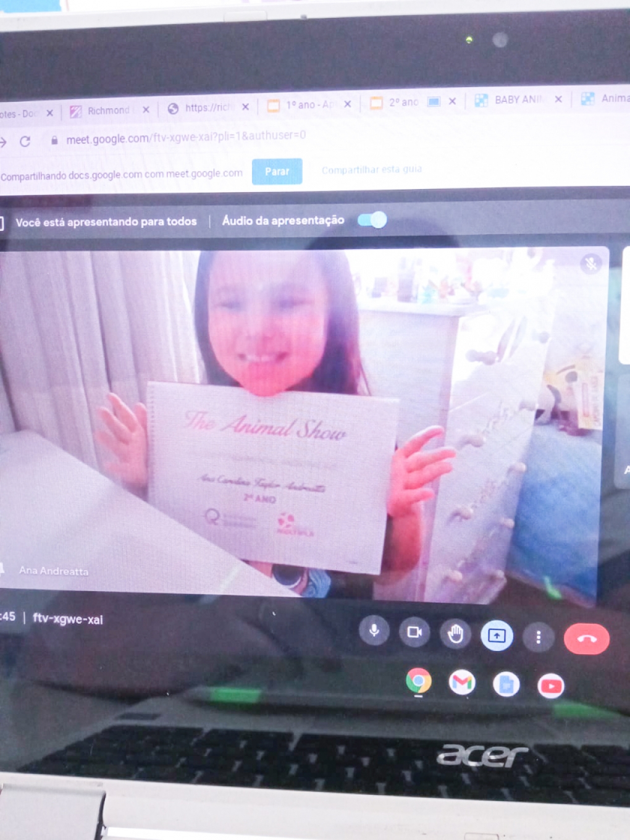Reload the current page
The image size is (630, 840).
pos(25,141)
